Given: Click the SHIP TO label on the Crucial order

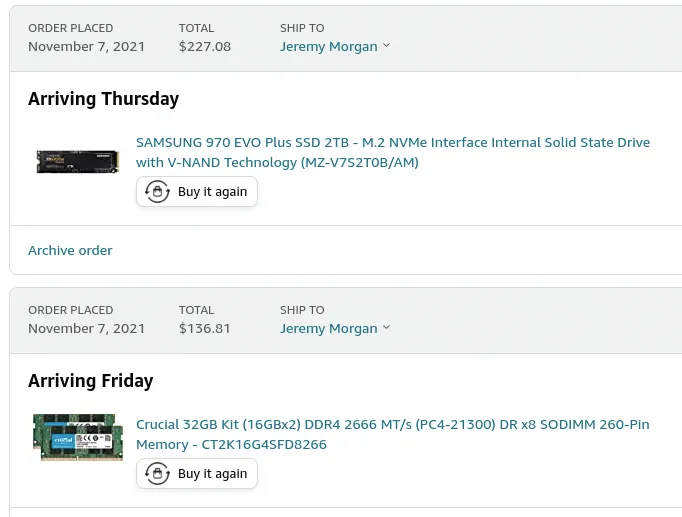Looking at the screenshot, I should point(302,310).
